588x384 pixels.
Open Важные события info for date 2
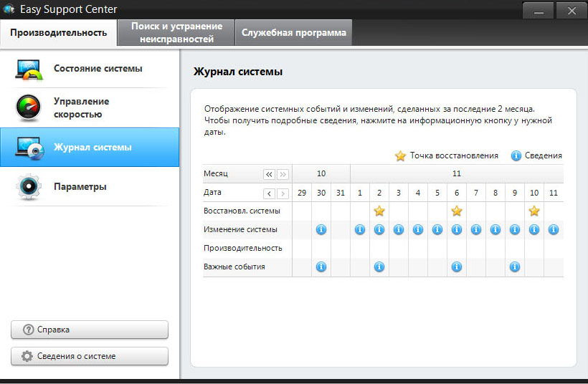[379, 267]
